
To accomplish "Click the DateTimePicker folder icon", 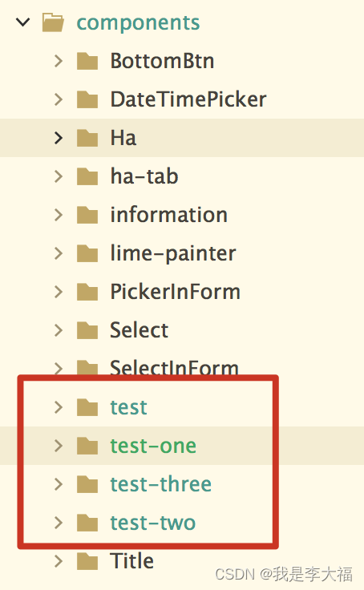I will [x=87, y=99].
